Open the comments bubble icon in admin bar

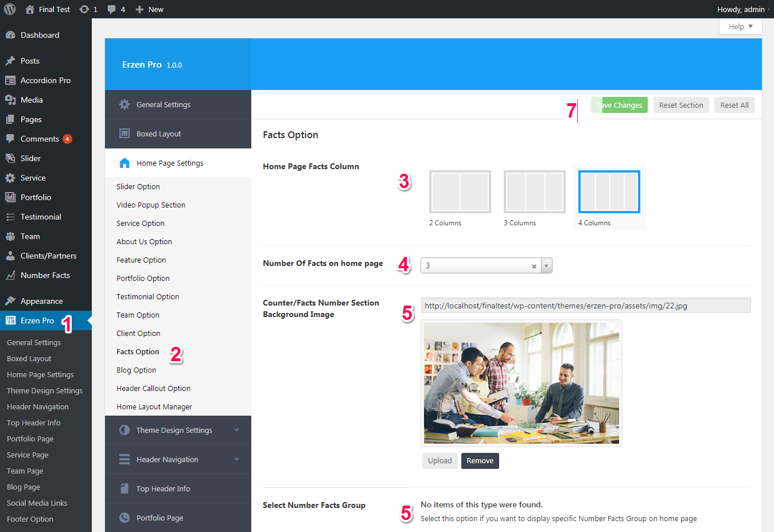click(111, 9)
